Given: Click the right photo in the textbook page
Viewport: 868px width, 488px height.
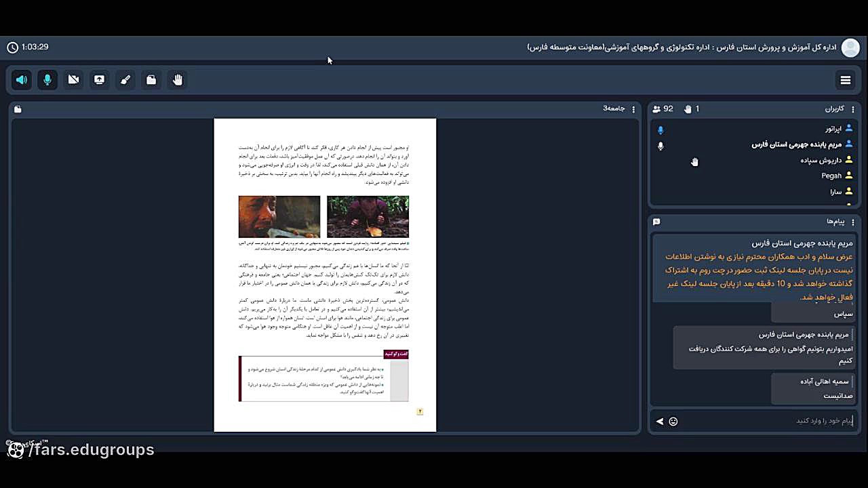Looking at the screenshot, I should (368, 217).
